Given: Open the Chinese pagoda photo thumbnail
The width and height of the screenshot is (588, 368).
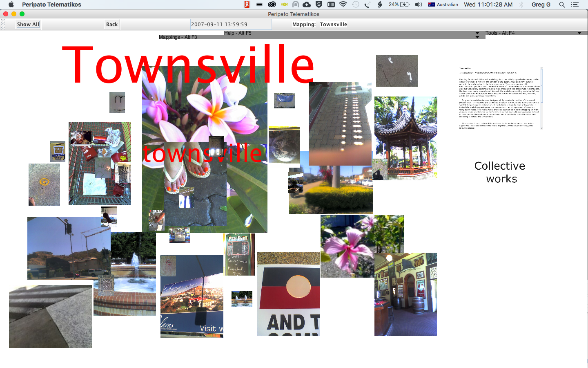Looking at the screenshot, I should 406,138.
